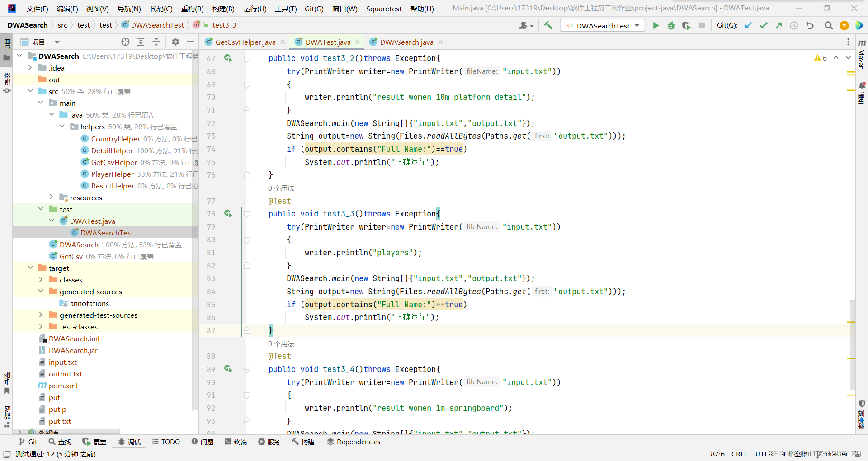Open the project view mode dropdown
The image size is (868, 461).
pos(57,42)
